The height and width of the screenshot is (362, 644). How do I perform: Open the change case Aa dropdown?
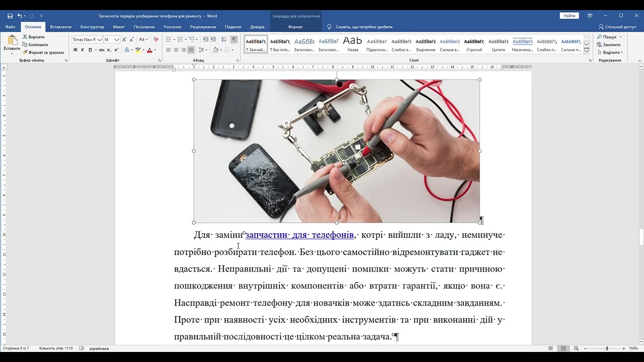click(x=143, y=39)
